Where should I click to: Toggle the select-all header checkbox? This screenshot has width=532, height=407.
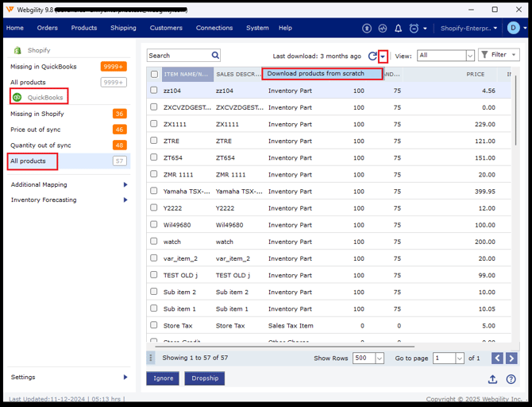coord(155,74)
